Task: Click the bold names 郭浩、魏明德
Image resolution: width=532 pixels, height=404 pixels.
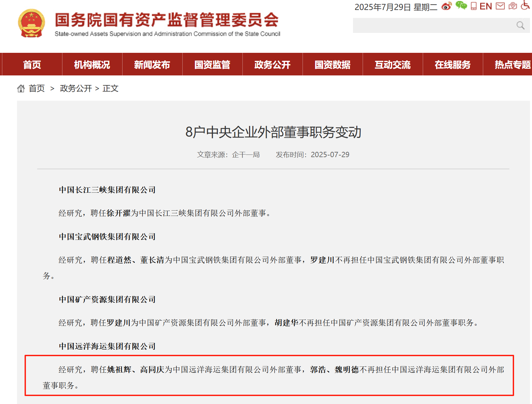Action: [x=334, y=369]
